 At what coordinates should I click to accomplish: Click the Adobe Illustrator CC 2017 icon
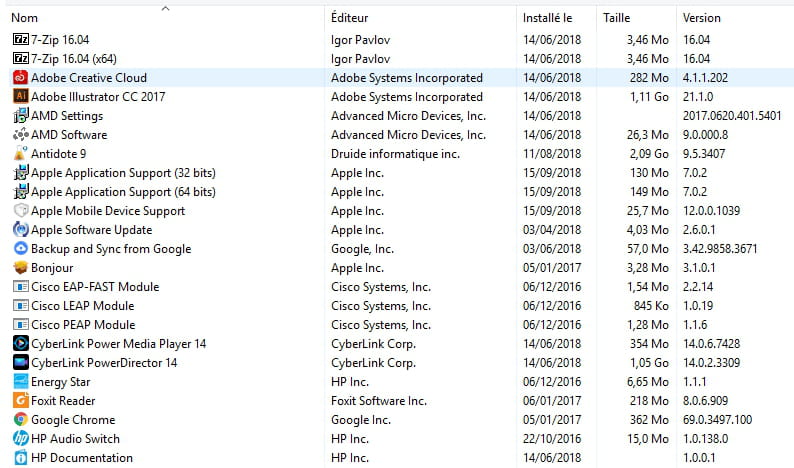20,96
